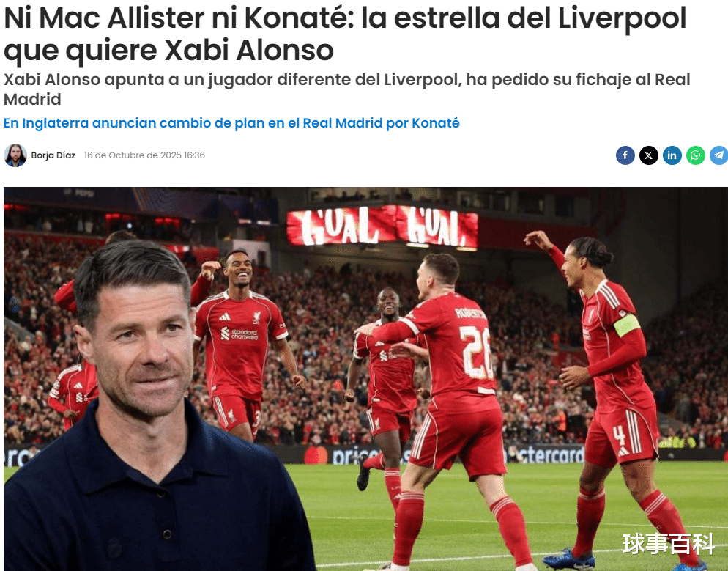Click the Standard Chartered logo on jersey
Image resolution: width=728 pixels, height=571 pixels.
(239, 334)
